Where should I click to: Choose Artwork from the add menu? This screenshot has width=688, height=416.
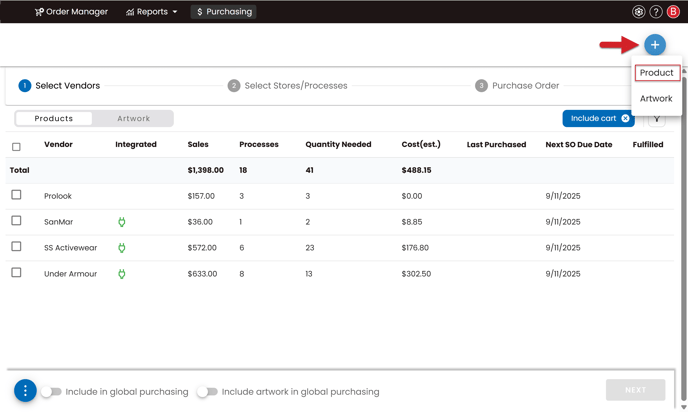point(656,99)
